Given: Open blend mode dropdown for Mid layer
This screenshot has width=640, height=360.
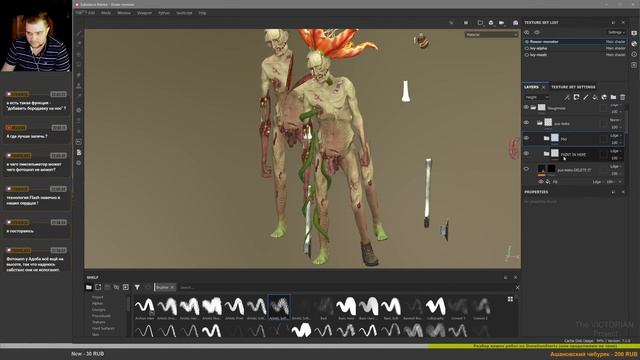Looking at the screenshot, I should coord(616,136).
